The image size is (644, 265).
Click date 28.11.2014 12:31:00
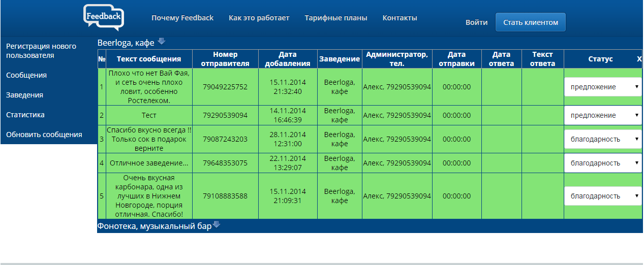(x=288, y=139)
